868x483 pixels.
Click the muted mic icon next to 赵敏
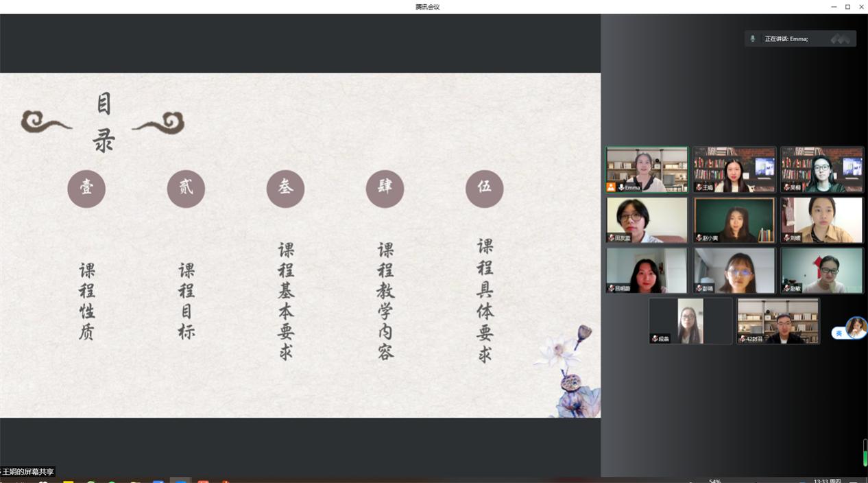tap(786, 289)
